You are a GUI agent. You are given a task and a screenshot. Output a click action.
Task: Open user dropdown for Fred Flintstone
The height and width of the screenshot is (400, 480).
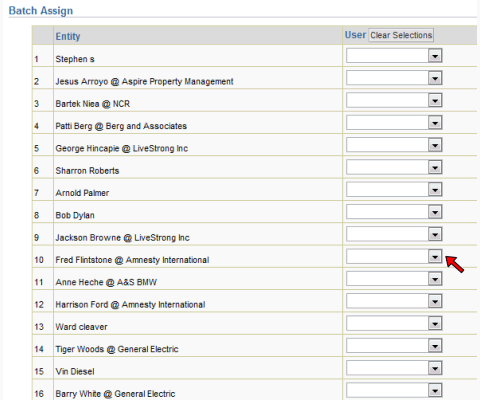(x=394, y=257)
